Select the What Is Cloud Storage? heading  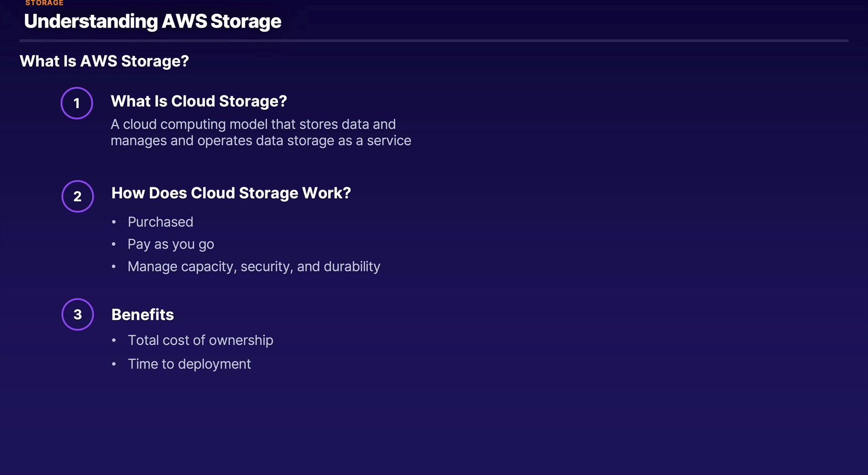[x=199, y=101]
